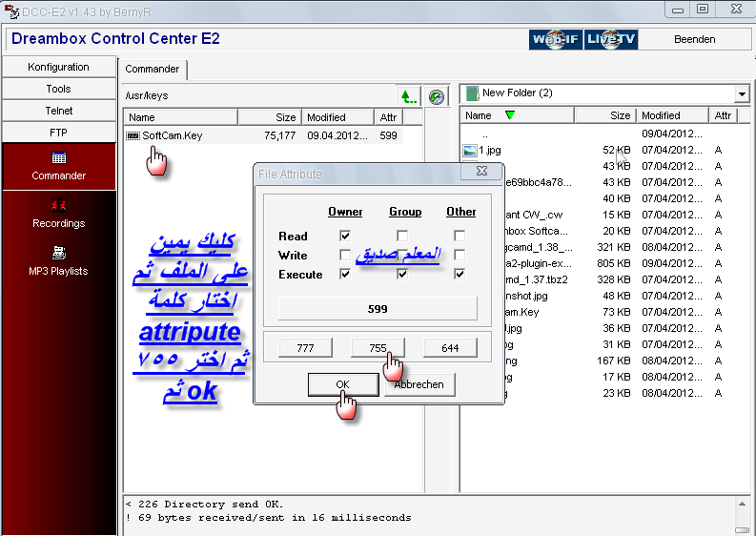Image resolution: width=756 pixels, height=536 pixels.
Task: Select the Commander tab
Action: tap(153, 69)
